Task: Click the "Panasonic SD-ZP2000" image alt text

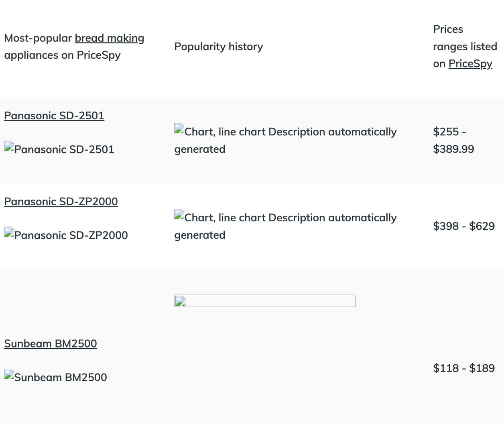Action: tap(71, 235)
